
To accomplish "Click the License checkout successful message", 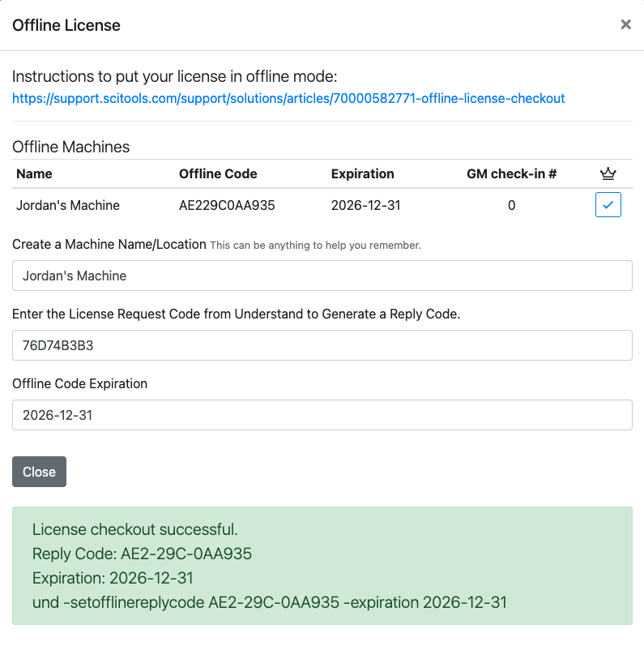I will pyautogui.click(x=135, y=529).
